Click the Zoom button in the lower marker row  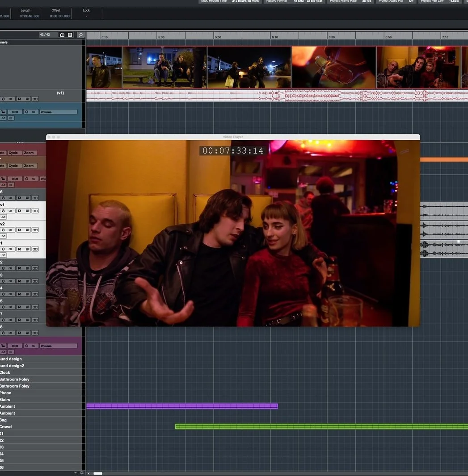pyautogui.click(x=29, y=166)
